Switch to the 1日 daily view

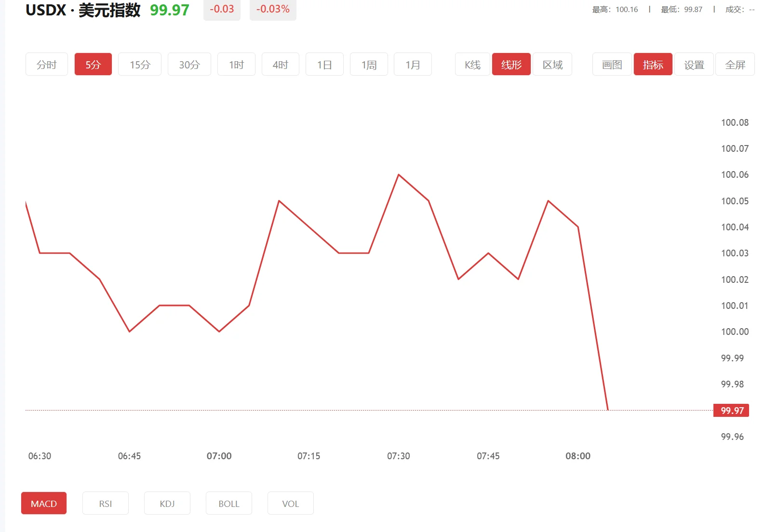(324, 65)
